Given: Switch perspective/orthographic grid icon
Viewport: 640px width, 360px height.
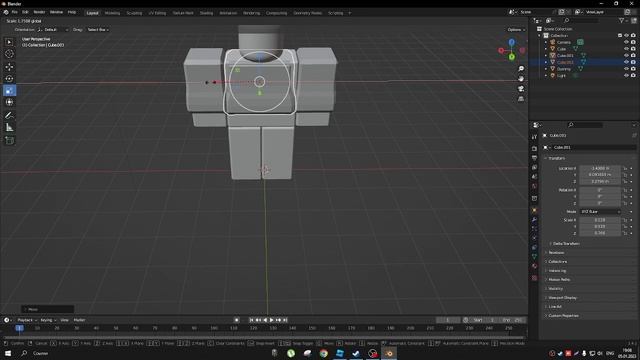Looking at the screenshot, I should point(521,99).
